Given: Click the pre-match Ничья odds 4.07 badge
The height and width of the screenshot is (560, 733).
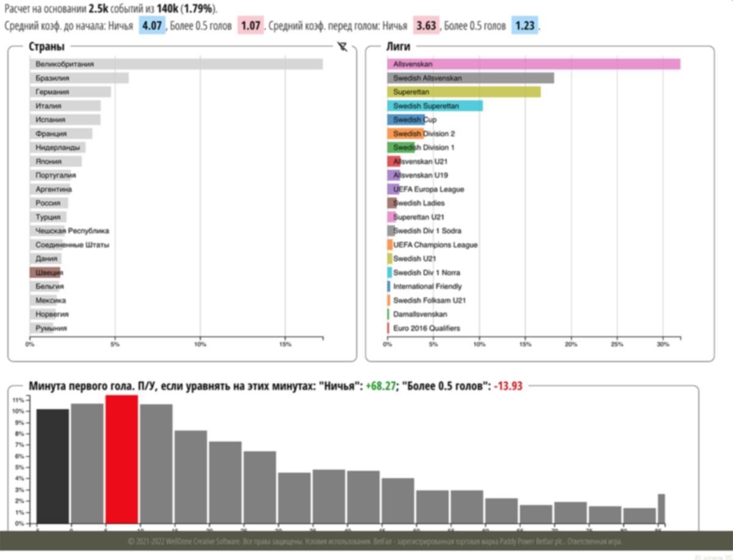Looking at the screenshot, I should (151, 26).
